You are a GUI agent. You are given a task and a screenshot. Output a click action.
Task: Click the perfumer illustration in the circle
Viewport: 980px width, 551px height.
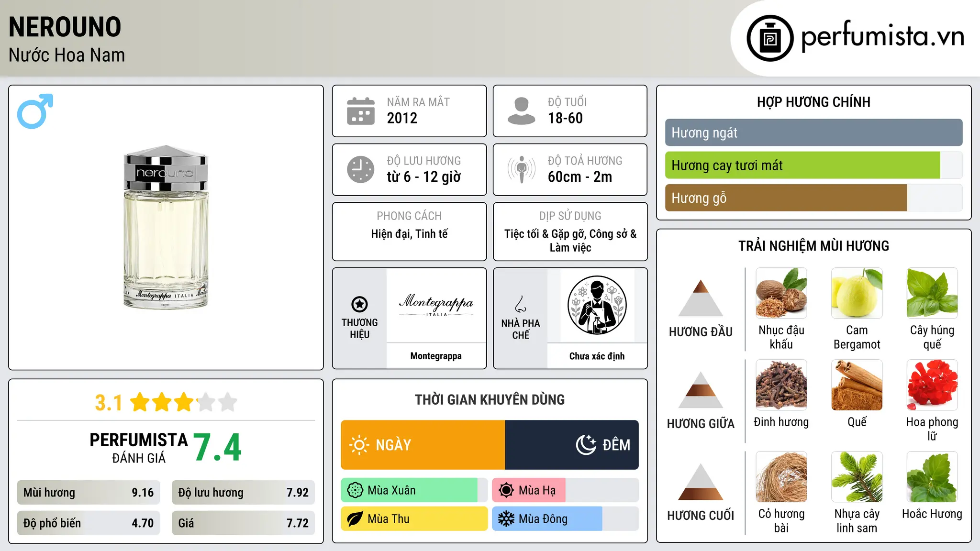(597, 305)
